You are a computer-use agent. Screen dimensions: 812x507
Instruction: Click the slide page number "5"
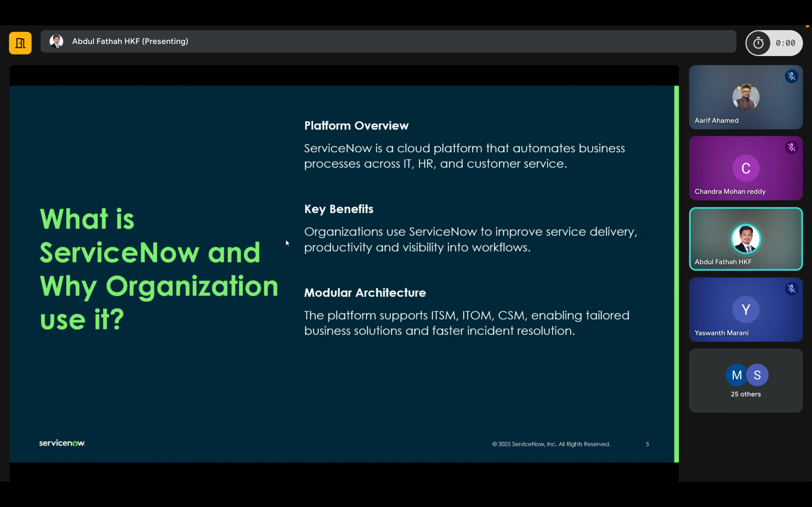(x=647, y=444)
